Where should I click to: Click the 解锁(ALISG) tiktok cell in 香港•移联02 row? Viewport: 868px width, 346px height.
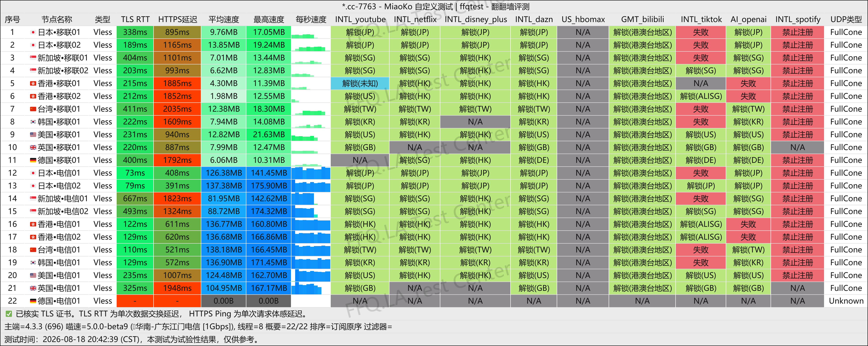click(701, 96)
